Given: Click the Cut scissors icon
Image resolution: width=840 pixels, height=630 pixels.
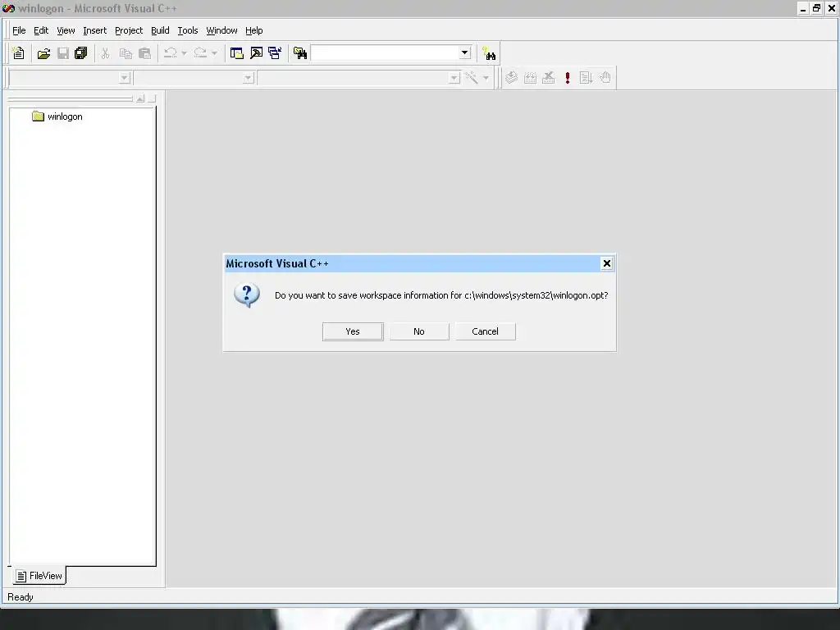Looking at the screenshot, I should (105, 53).
